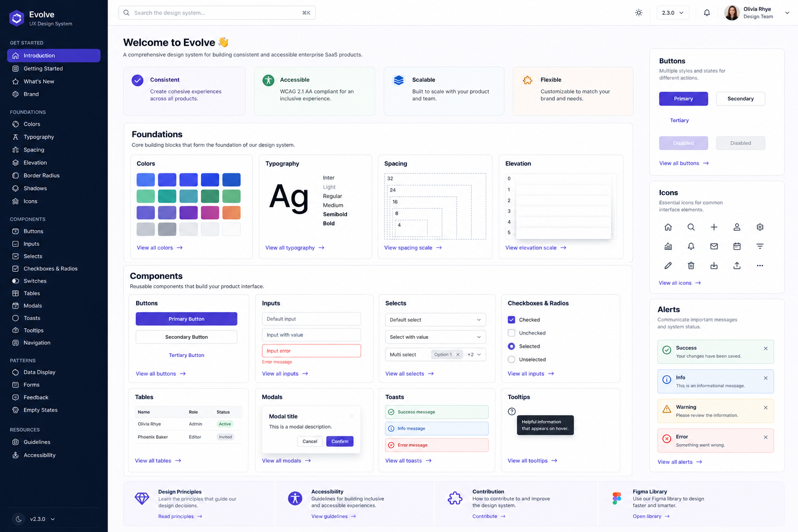The width and height of the screenshot is (798, 532).
Task: Click the Primary Button in Components
Action: point(187,319)
